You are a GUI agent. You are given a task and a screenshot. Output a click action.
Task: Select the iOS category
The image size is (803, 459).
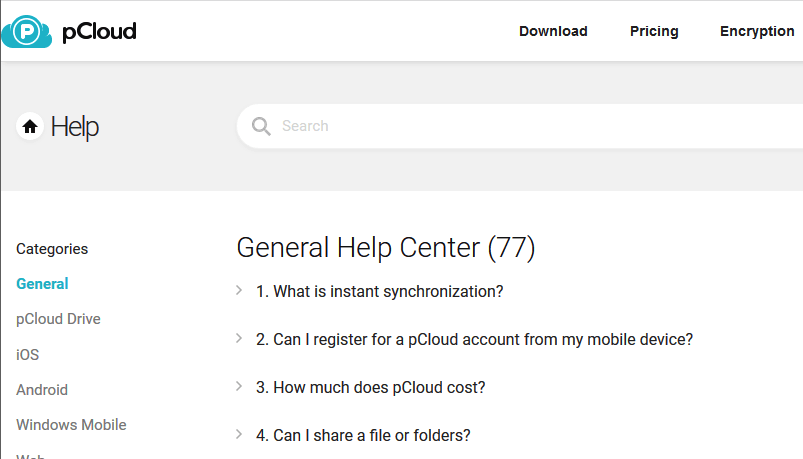(x=28, y=354)
